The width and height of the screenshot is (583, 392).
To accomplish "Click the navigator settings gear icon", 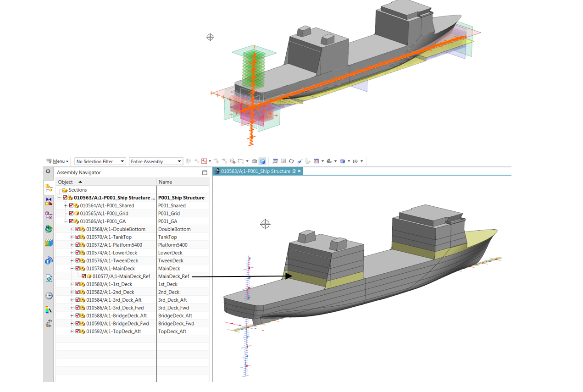I will point(48,171).
